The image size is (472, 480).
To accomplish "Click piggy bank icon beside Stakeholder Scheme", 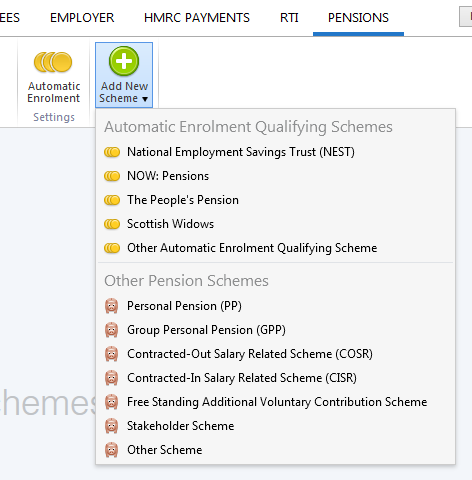I will coord(112,426).
